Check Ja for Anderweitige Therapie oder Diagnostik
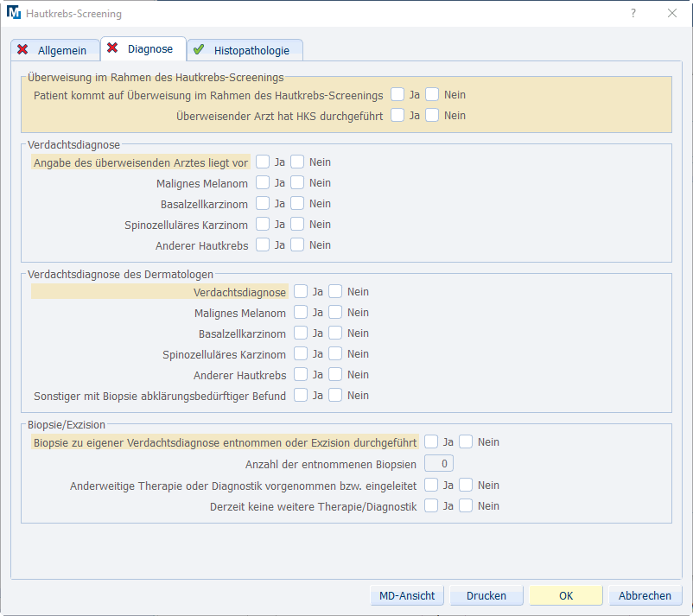The height and width of the screenshot is (616, 693). tap(431, 486)
